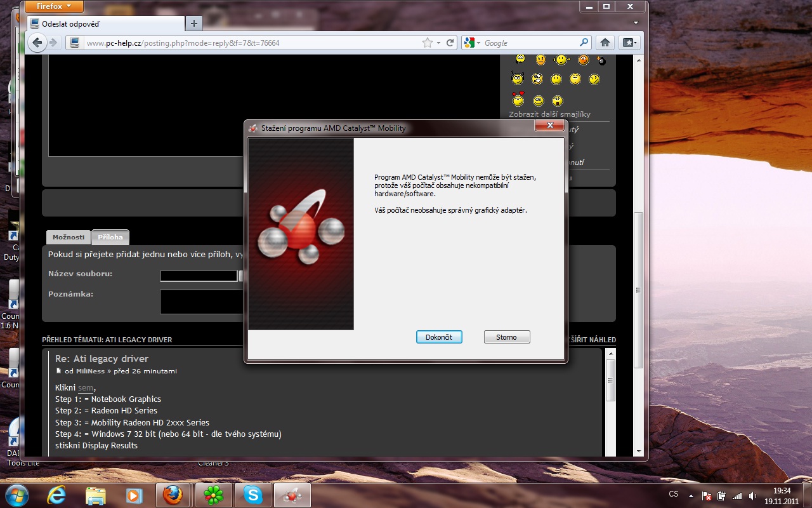The height and width of the screenshot is (508, 812).
Task: Switch to Firefox in the taskbar
Action: 173,495
